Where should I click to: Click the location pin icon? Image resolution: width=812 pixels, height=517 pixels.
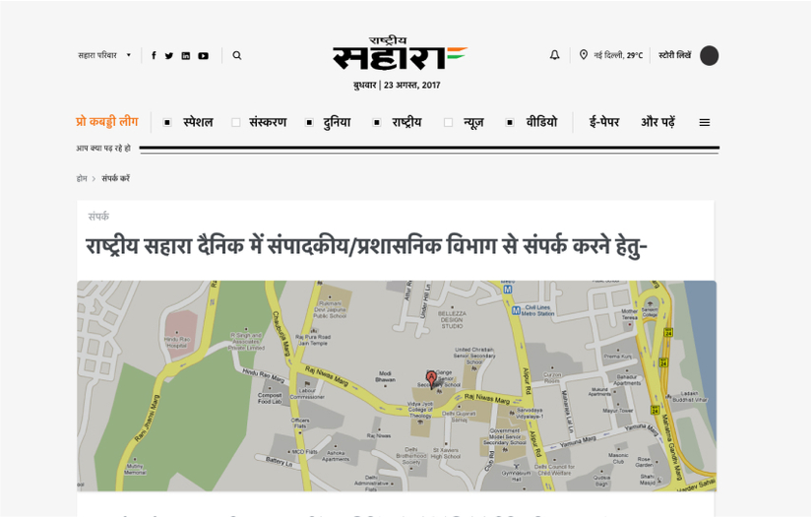[x=583, y=55]
